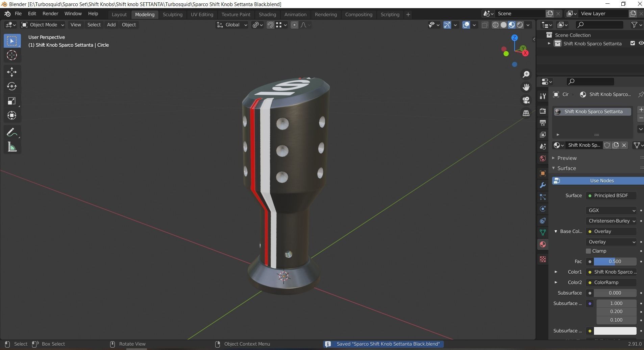Activate the combined Transform tool
The width and height of the screenshot is (644, 350).
[x=12, y=115]
